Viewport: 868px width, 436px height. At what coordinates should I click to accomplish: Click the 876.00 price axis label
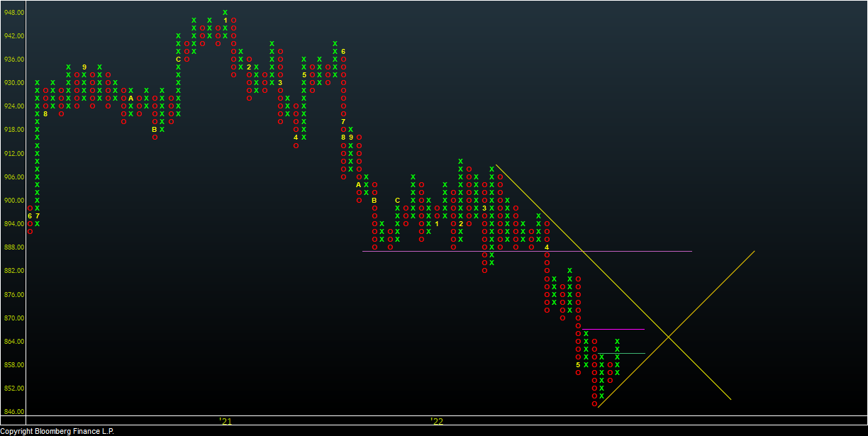(15, 294)
